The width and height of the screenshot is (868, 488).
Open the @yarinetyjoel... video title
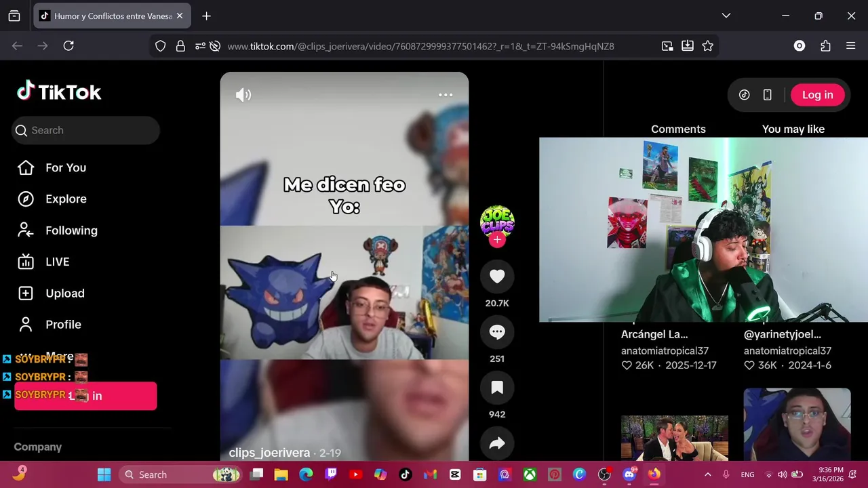[783, 334]
